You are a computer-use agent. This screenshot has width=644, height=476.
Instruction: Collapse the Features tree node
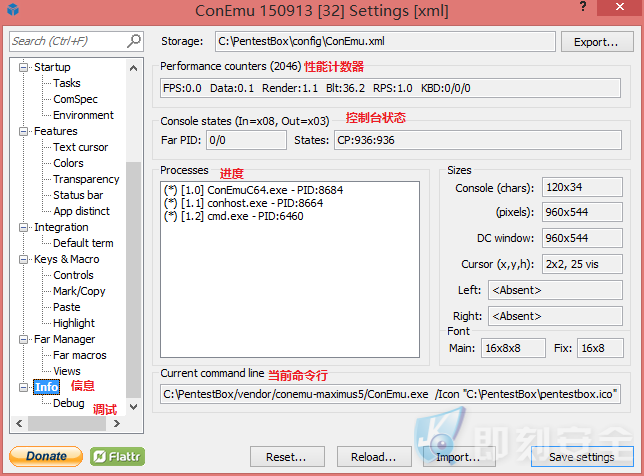(x=24, y=131)
